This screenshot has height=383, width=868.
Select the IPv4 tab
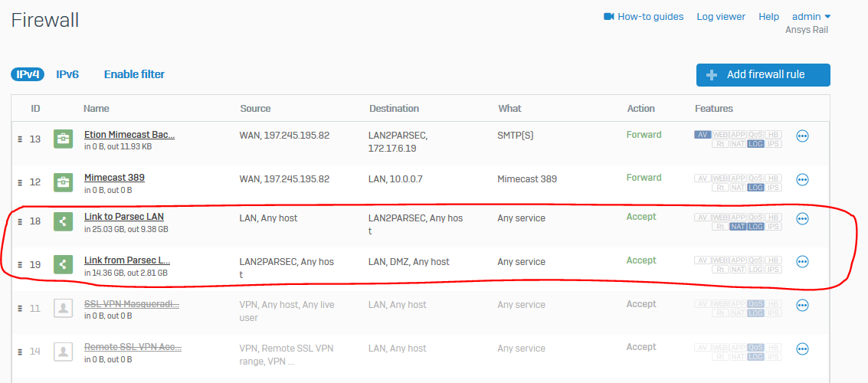pyautogui.click(x=28, y=74)
